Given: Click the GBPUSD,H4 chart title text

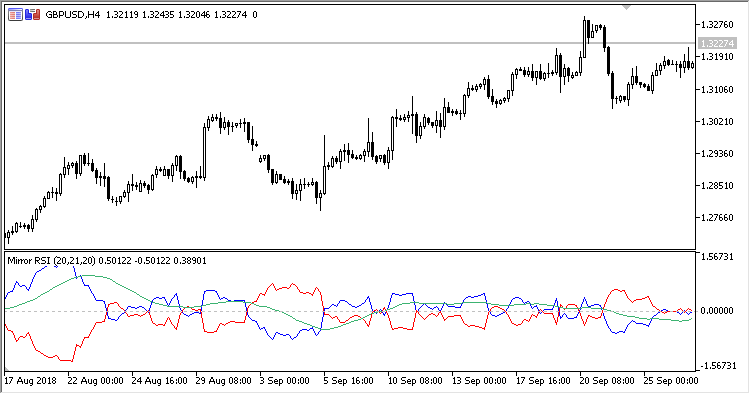Looking at the screenshot, I should pyautogui.click(x=73, y=15).
